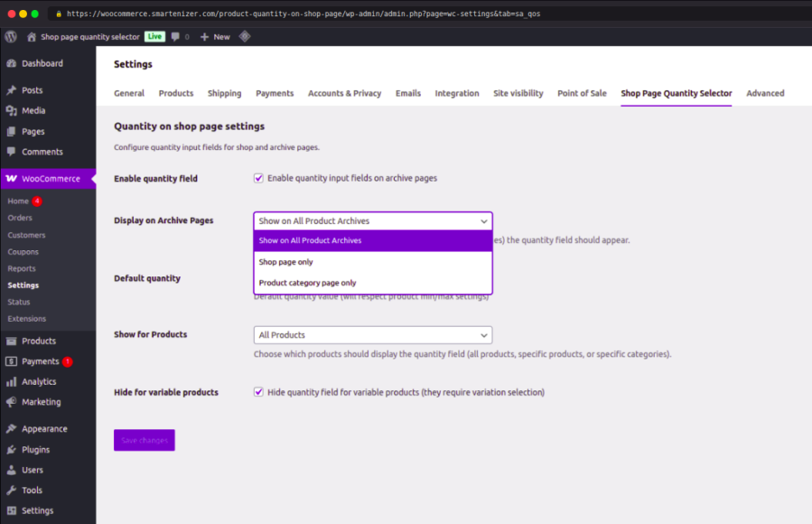
Task: Click the diamond icon in admin bar
Action: point(245,36)
